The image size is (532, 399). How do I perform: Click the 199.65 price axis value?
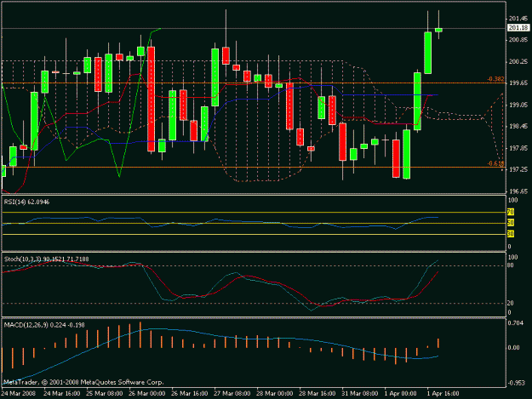click(x=518, y=83)
